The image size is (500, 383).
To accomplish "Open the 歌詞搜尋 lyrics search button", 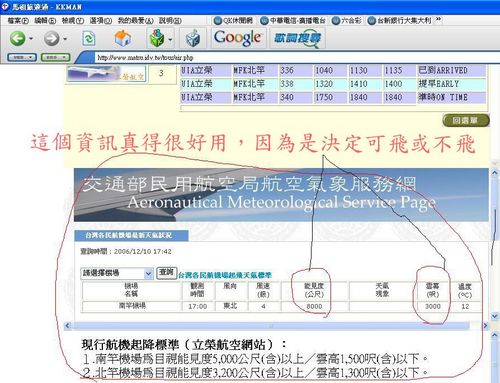I will (x=297, y=38).
